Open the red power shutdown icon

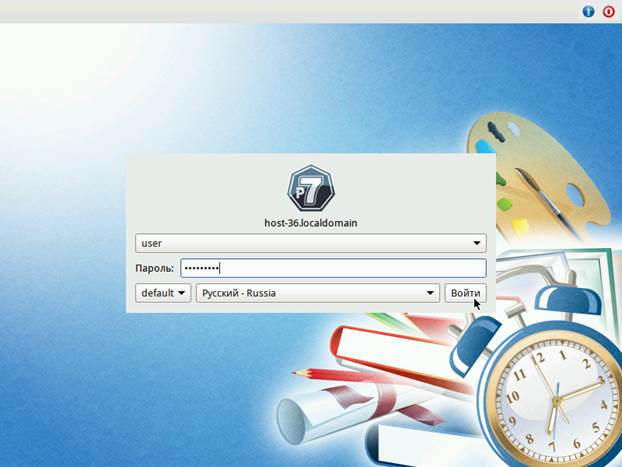[608, 11]
